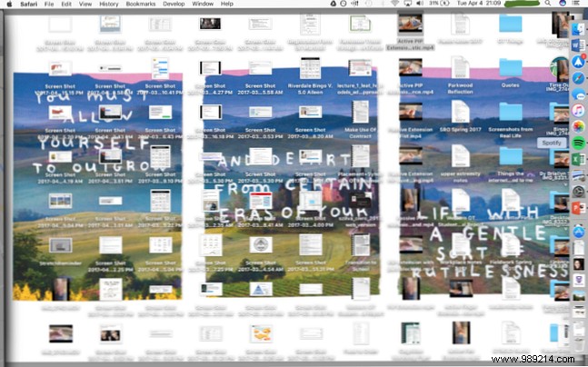Launch Microsoft Excel from the Dock
This screenshot has width=588, height=367.
[578, 159]
